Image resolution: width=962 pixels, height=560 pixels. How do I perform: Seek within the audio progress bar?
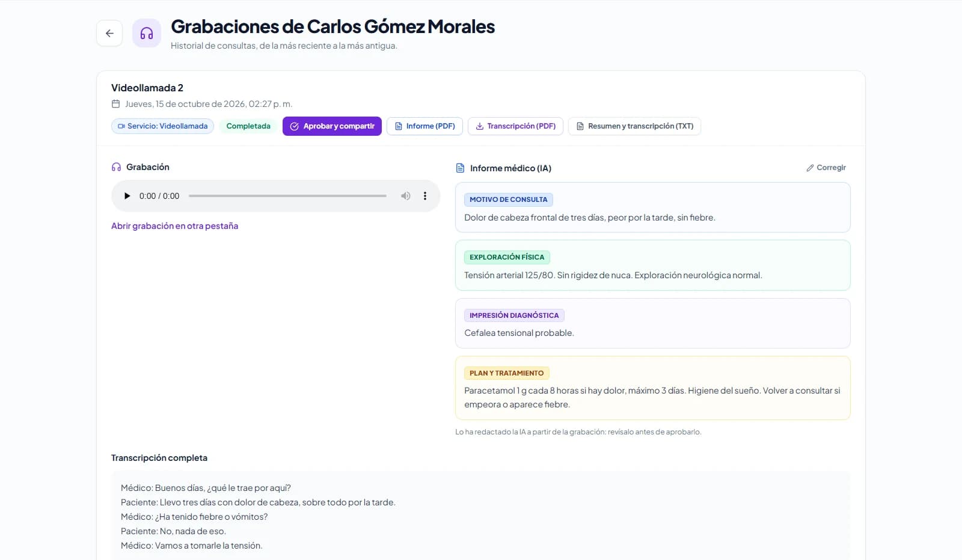[x=287, y=196]
